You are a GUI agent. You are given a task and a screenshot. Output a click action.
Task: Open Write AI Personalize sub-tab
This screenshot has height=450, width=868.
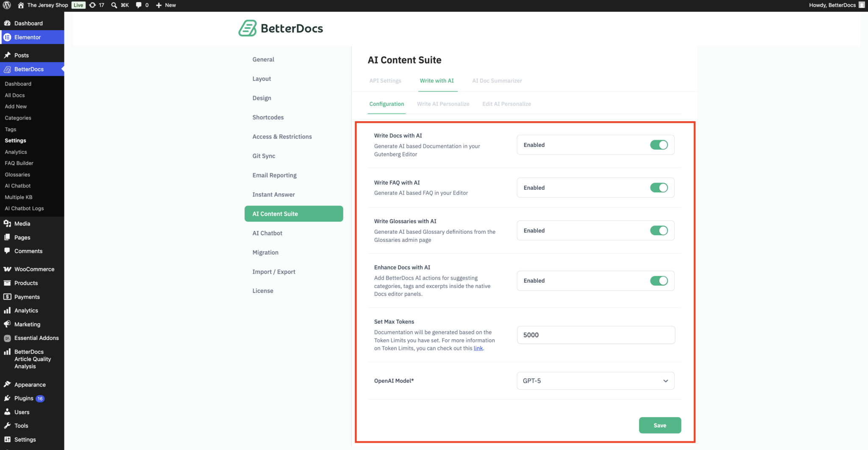click(443, 104)
